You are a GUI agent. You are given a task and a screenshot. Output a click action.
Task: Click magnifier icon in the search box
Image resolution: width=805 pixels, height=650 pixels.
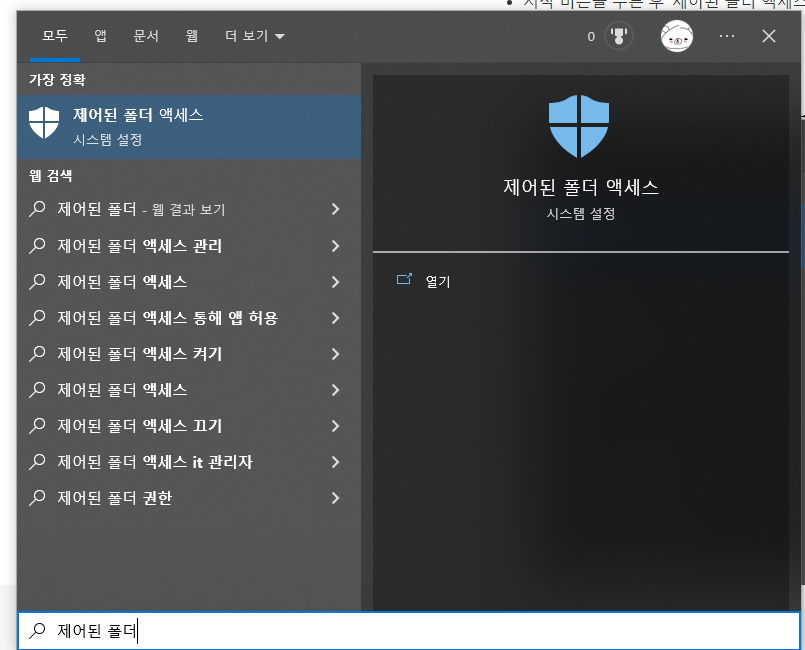click(37, 630)
